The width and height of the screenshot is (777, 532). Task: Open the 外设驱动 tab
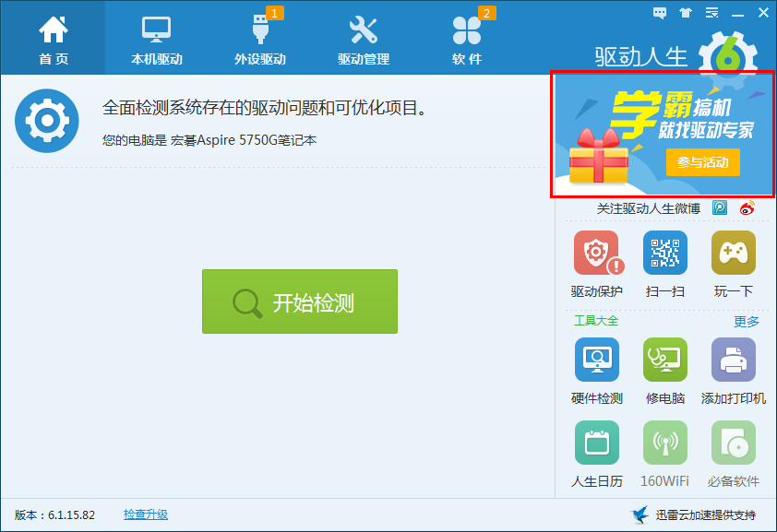tap(260, 38)
